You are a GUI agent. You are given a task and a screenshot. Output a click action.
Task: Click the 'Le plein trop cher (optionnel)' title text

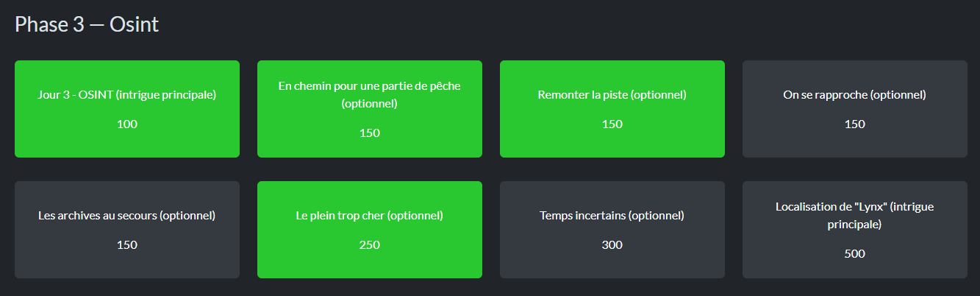pyautogui.click(x=370, y=216)
